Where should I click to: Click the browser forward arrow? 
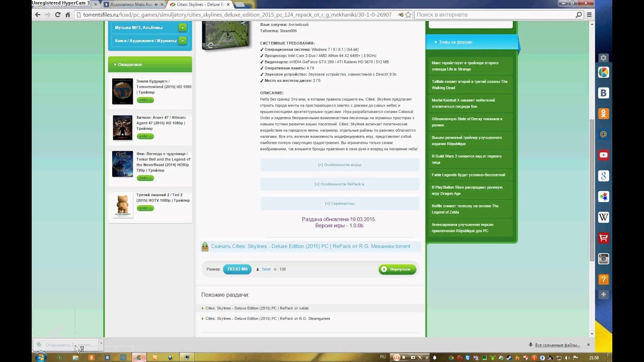(x=47, y=15)
